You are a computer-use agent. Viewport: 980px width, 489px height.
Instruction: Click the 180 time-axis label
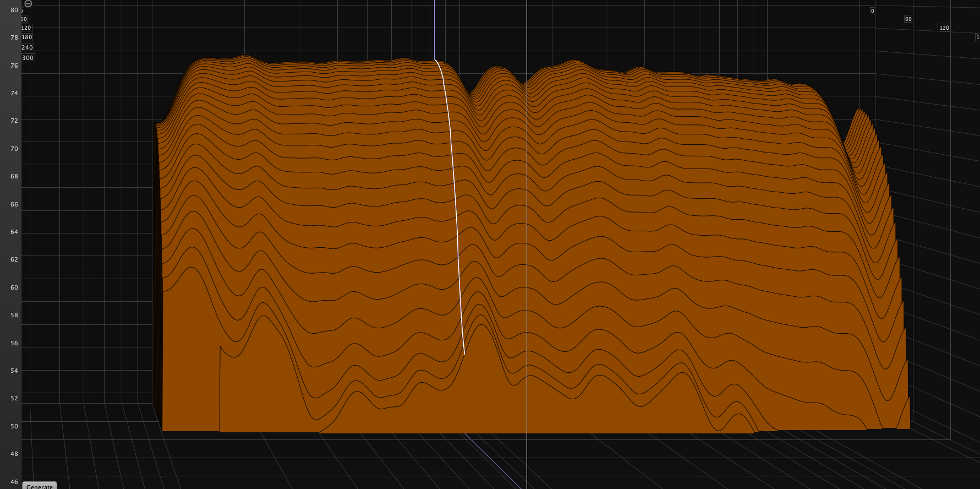coord(27,37)
